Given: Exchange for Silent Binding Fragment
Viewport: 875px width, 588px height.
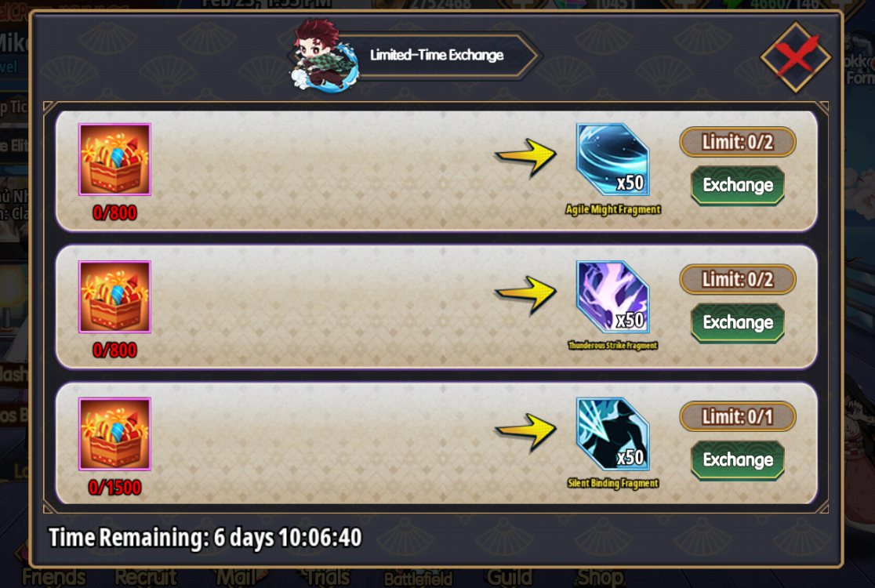Looking at the screenshot, I should pos(738,459).
